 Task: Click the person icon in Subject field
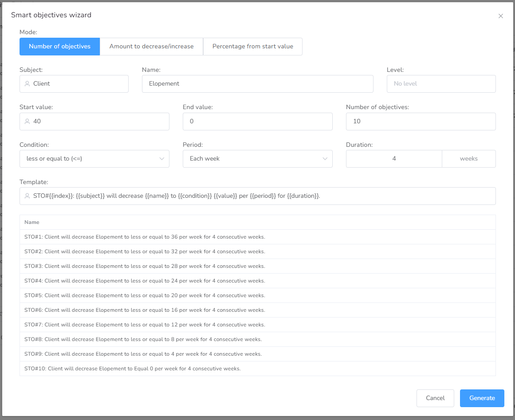(x=27, y=84)
